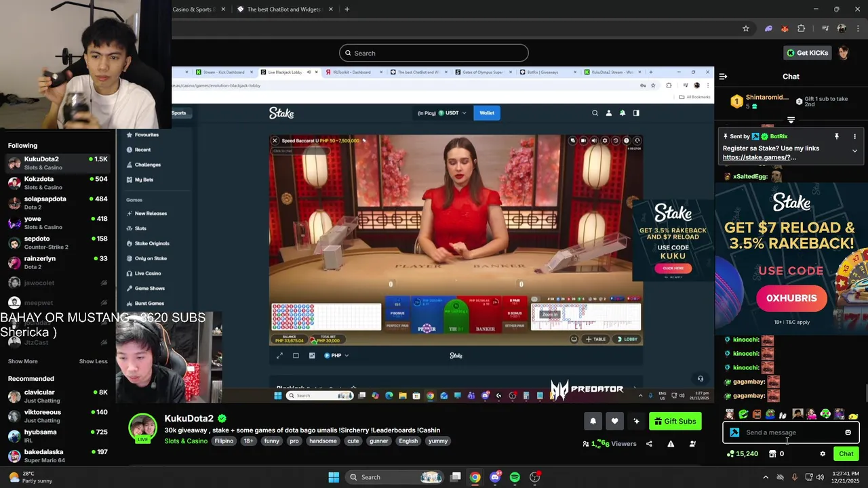
Task: Open the Kick shop icon beside the 0
Action: click(x=772, y=453)
